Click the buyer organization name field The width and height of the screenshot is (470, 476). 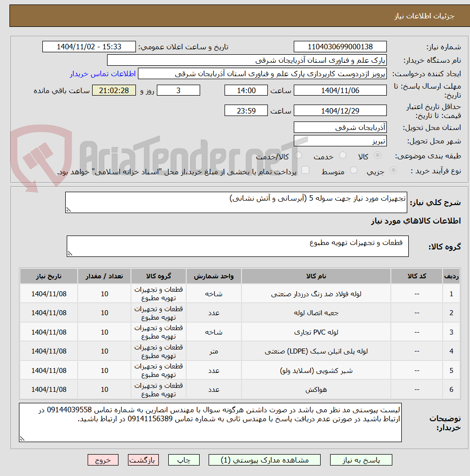coord(247,60)
